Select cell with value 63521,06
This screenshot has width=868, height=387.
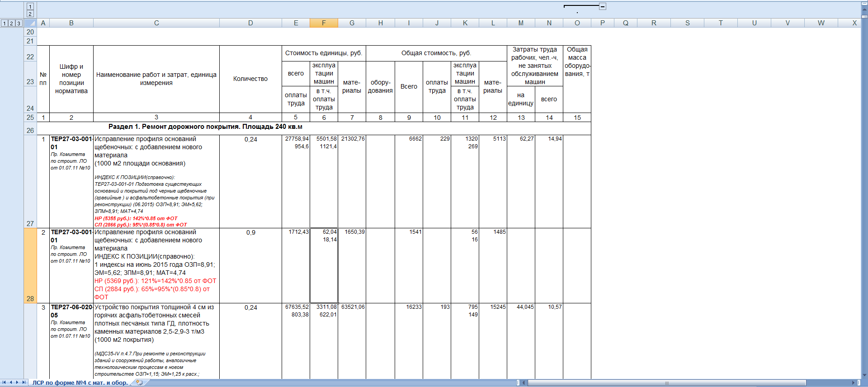(x=352, y=341)
